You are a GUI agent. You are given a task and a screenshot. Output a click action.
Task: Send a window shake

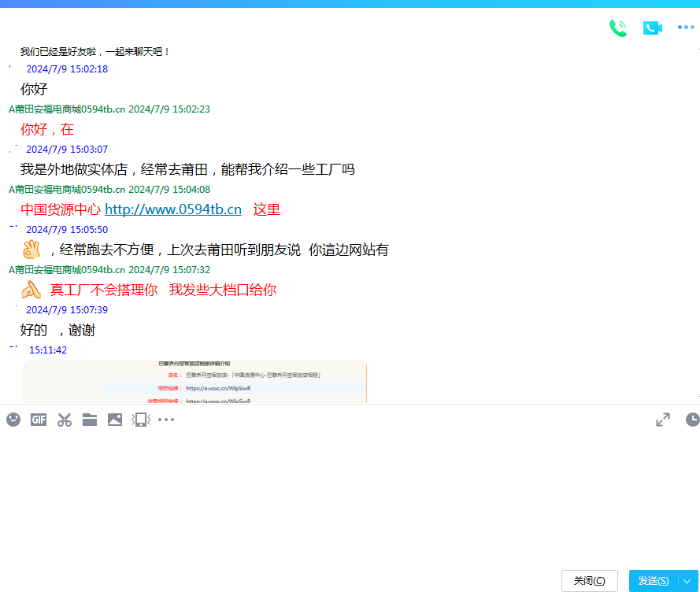pos(141,420)
